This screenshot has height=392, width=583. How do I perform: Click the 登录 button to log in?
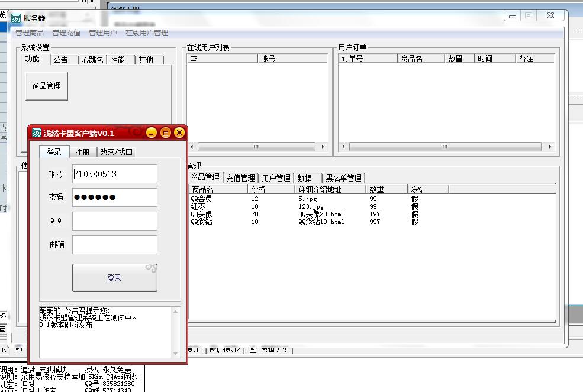pos(114,278)
